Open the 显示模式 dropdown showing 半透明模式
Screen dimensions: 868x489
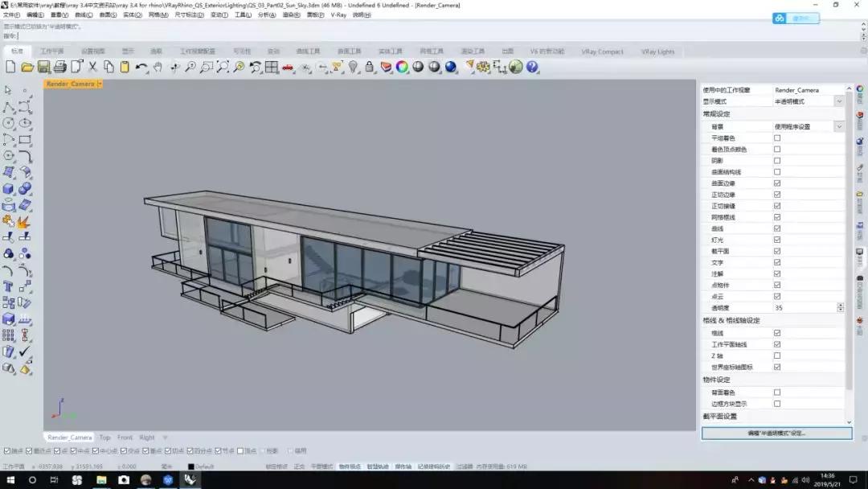838,101
